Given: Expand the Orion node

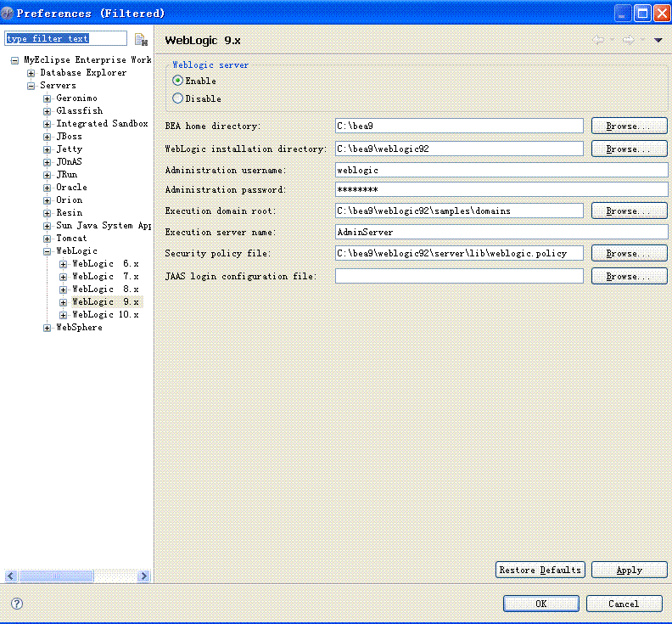Looking at the screenshot, I should tap(48, 200).
